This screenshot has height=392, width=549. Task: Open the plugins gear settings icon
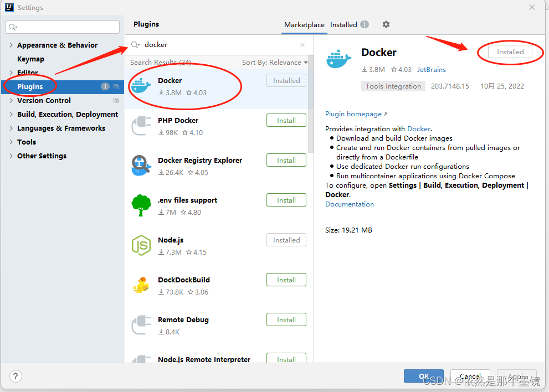coord(386,24)
